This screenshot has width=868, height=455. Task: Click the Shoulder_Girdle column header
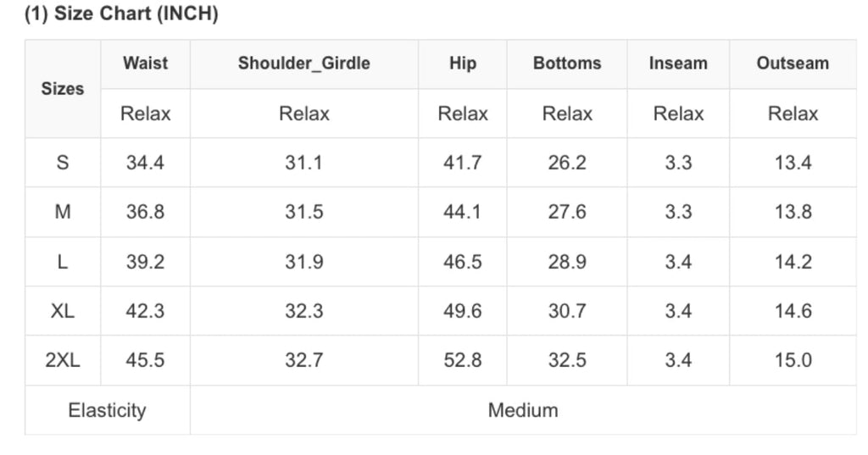[x=303, y=64]
